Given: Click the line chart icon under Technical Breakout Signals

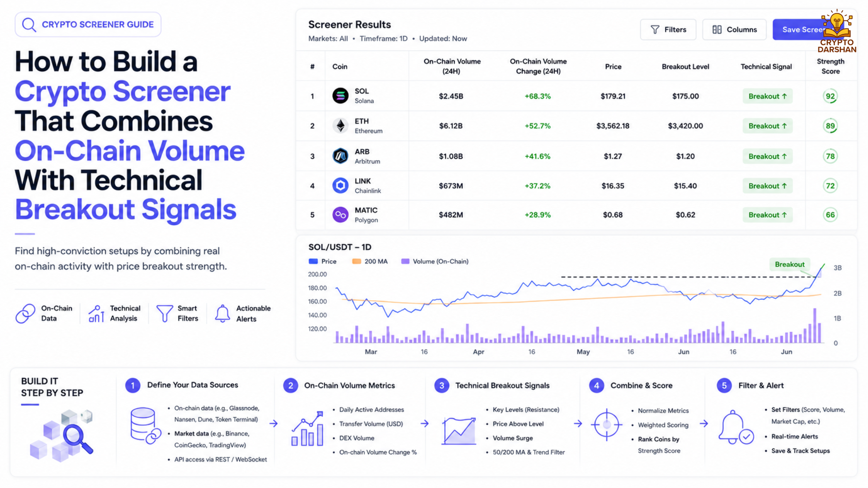Looking at the screenshot, I should pos(459,431).
